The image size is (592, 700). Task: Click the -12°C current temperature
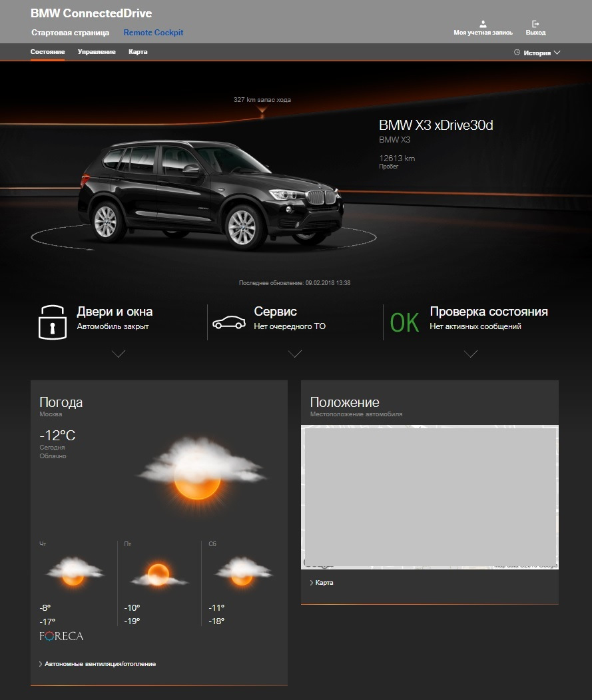(57, 436)
